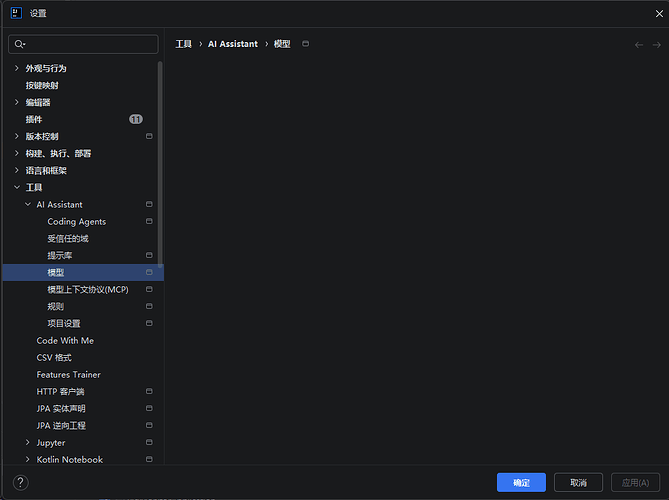Open the 插件 settings page

(34, 119)
